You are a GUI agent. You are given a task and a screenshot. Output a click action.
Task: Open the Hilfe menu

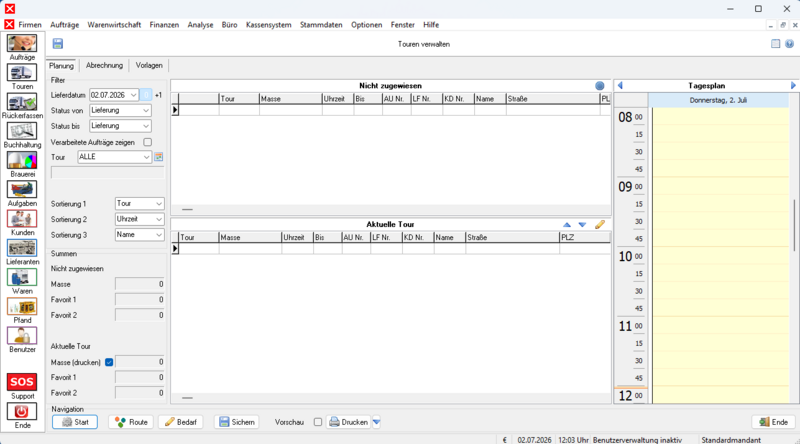pyautogui.click(x=431, y=24)
